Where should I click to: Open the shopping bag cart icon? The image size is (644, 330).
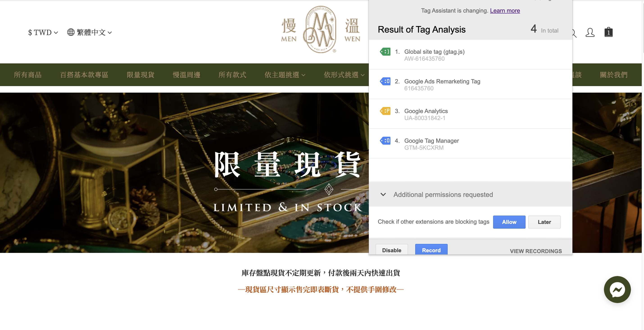[608, 32]
